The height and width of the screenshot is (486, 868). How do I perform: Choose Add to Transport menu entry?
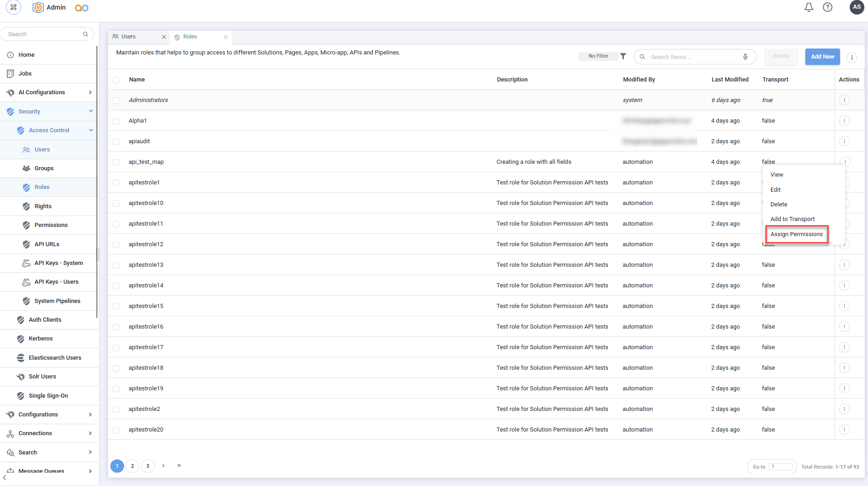click(792, 219)
